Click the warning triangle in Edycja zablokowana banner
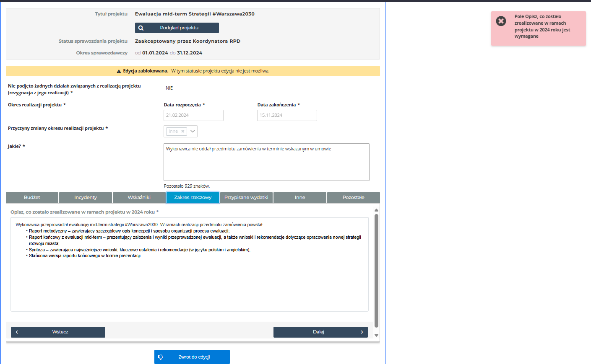The image size is (591, 364). point(119,71)
